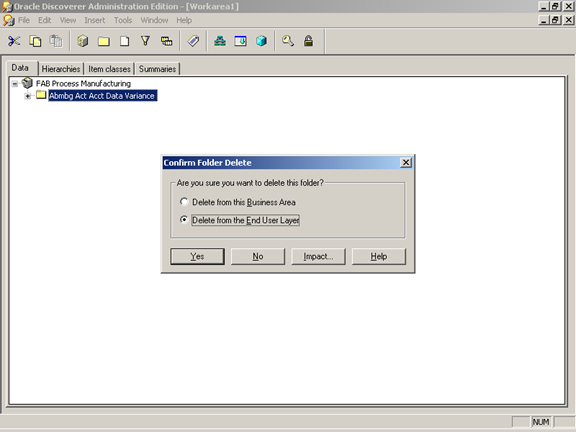Click the FAB Process Manufacturing business area icon

point(27,83)
